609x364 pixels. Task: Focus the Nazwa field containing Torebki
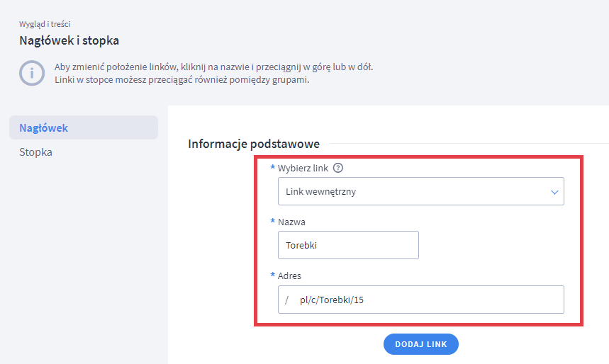(347, 245)
